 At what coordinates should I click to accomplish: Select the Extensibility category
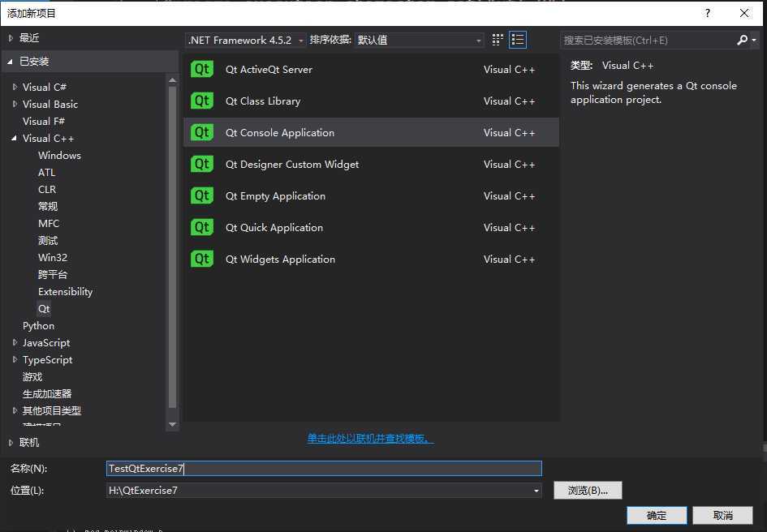(x=65, y=291)
